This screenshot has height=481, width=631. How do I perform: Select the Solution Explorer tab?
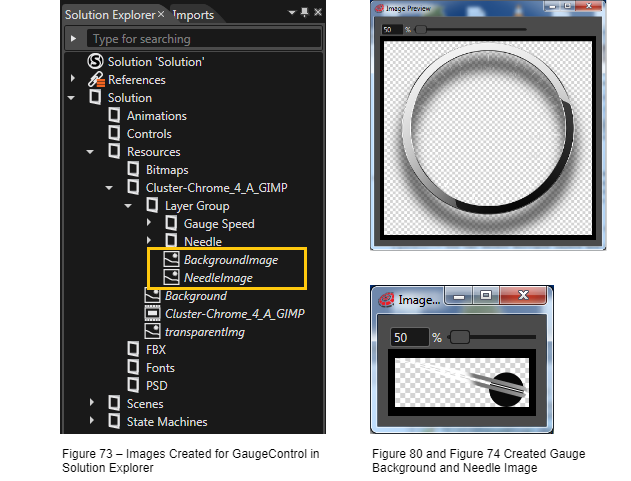(x=110, y=15)
